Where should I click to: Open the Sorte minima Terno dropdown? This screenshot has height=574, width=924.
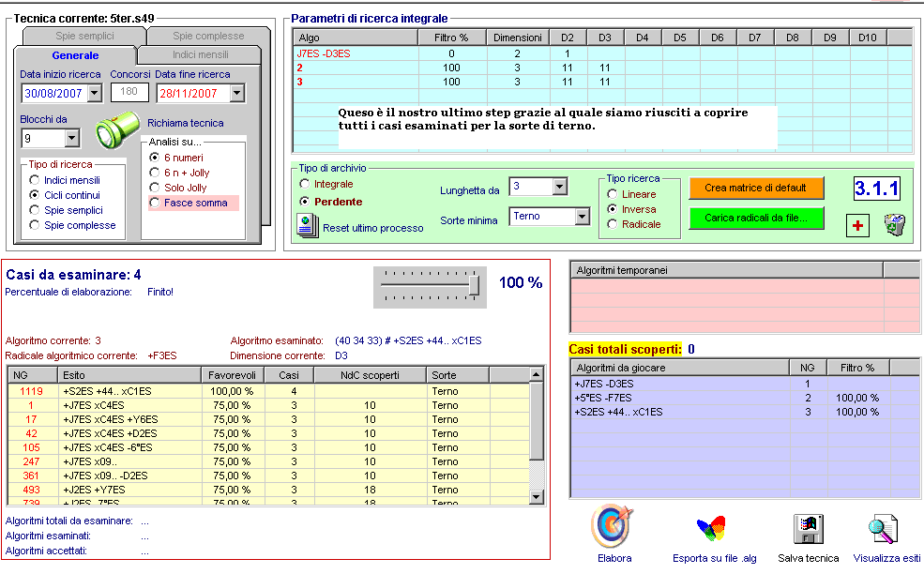pyautogui.click(x=583, y=217)
